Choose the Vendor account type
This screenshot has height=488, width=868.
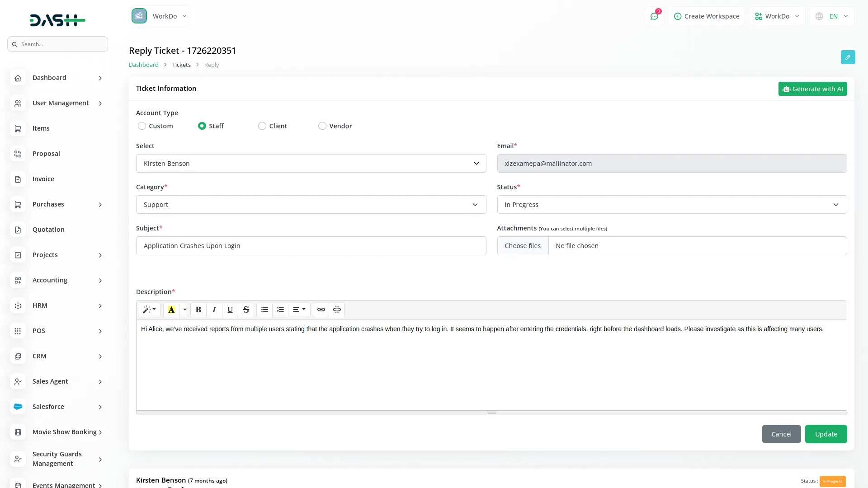click(x=322, y=126)
